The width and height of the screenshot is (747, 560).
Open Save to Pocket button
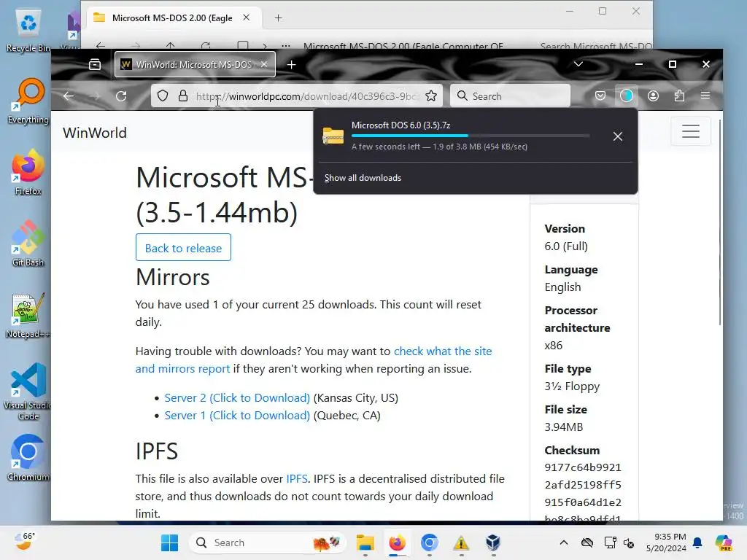click(600, 96)
